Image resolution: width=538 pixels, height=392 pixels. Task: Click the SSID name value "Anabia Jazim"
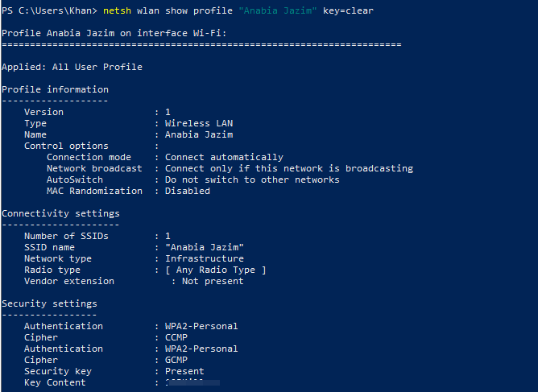click(204, 247)
